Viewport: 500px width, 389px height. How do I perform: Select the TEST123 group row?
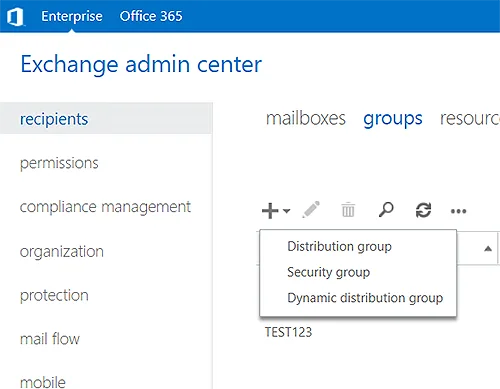[x=288, y=332]
